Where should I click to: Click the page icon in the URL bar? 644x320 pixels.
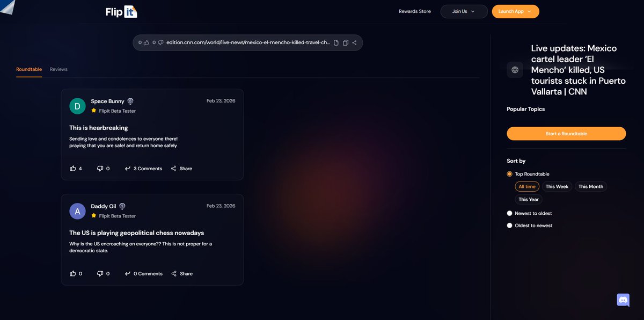coord(336,42)
